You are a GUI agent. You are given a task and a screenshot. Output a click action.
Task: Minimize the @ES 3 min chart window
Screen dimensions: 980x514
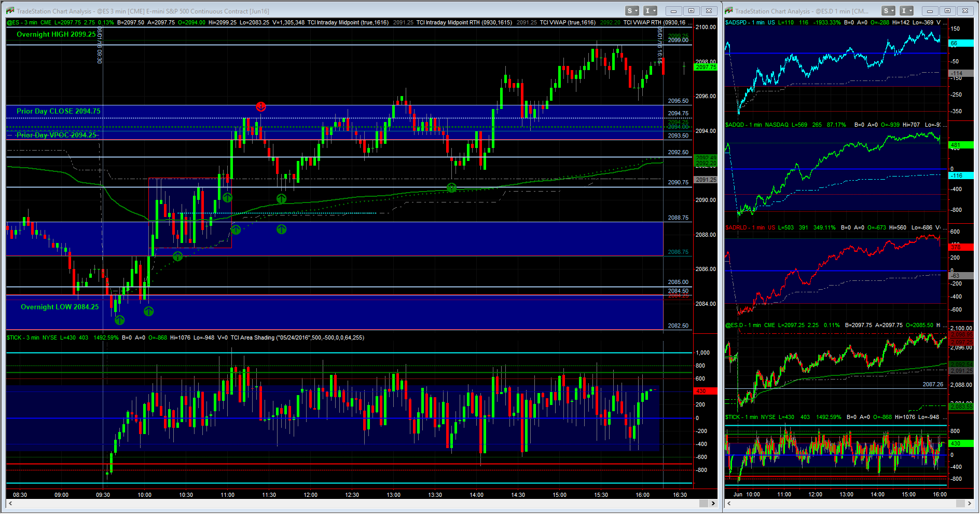pyautogui.click(x=673, y=10)
